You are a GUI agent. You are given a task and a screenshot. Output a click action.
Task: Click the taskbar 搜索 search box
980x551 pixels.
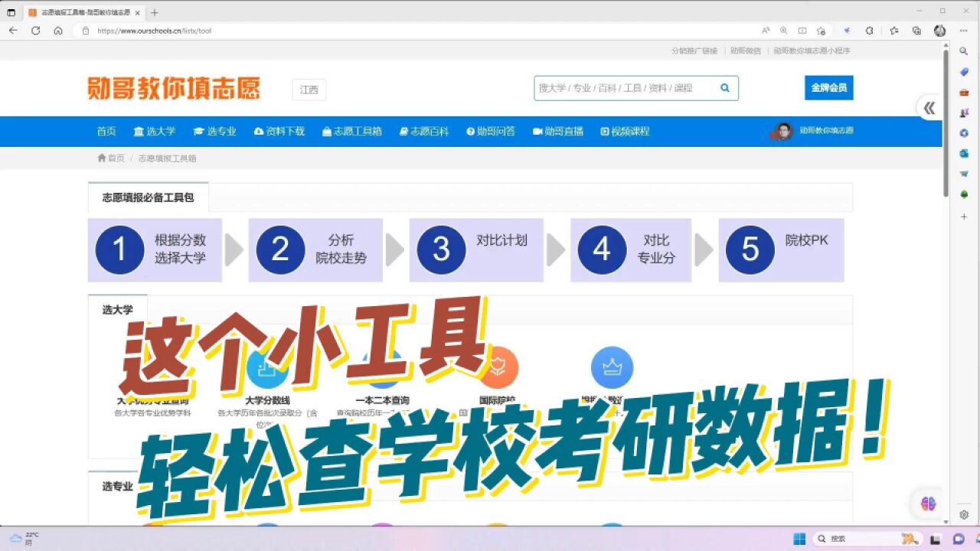coord(867,538)
